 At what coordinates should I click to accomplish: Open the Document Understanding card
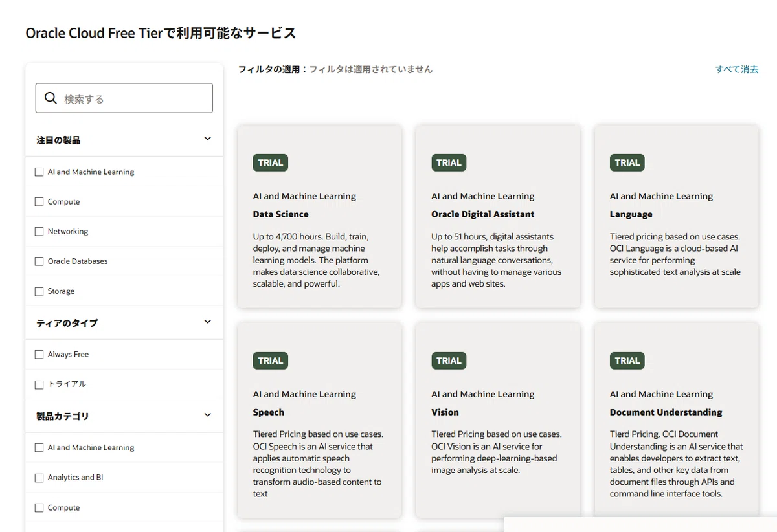[677, 420]
